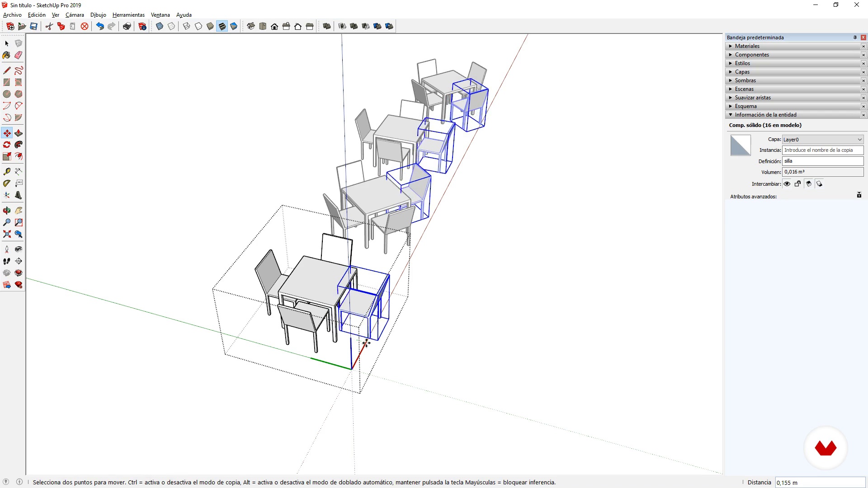Open the Edición menu
The width and height of the screenshot is (868, 488).
click(x=37, y=15)
